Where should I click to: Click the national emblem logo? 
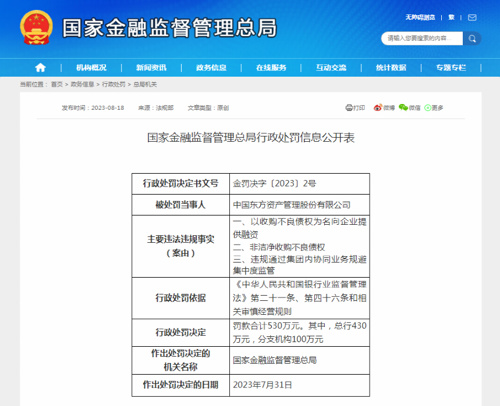click(36, 27)
